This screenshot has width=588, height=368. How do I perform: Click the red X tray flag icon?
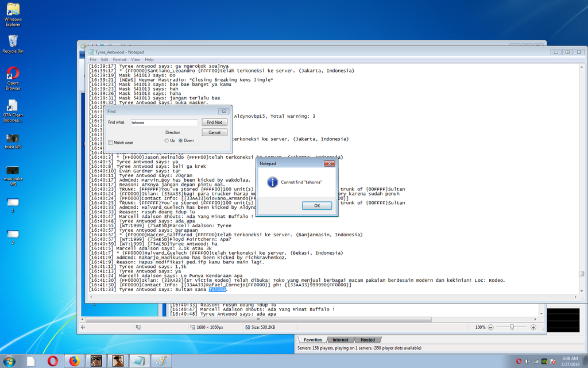(552, 362)
